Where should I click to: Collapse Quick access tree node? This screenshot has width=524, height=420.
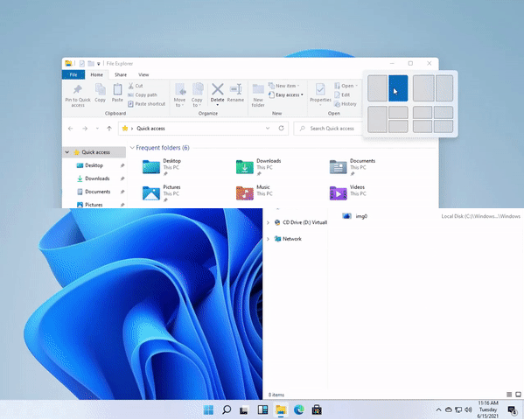[x=67, y=152]
